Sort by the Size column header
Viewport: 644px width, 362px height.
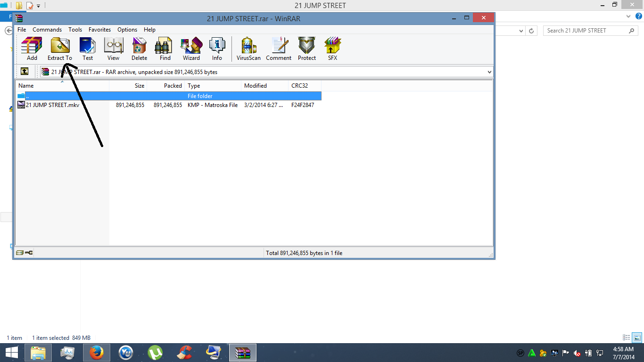point(128,86)
